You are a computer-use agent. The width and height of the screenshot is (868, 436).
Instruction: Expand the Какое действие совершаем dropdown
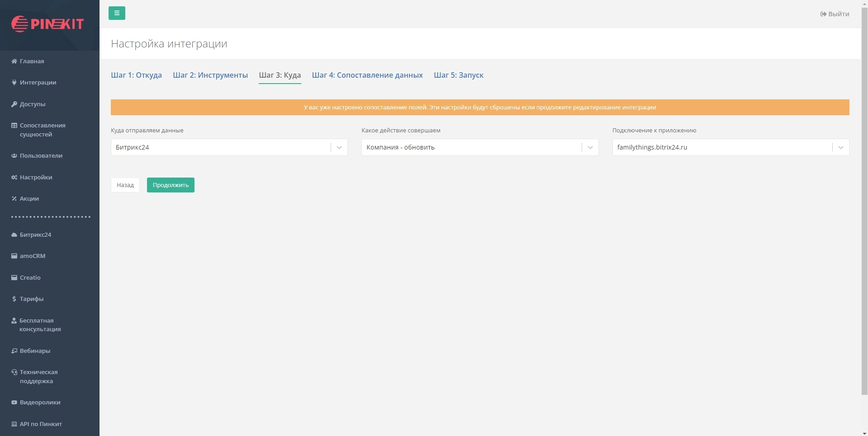pyautogui.click(x=479, y=147)
